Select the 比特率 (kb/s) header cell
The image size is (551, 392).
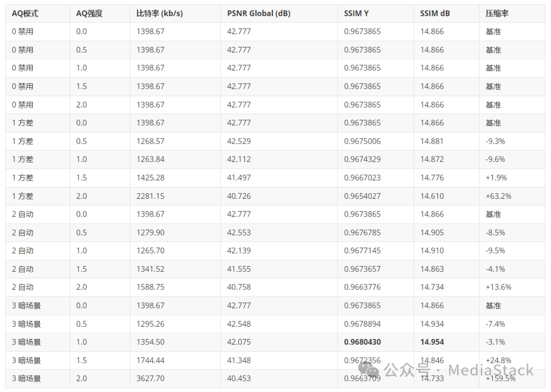coord(159,13)
